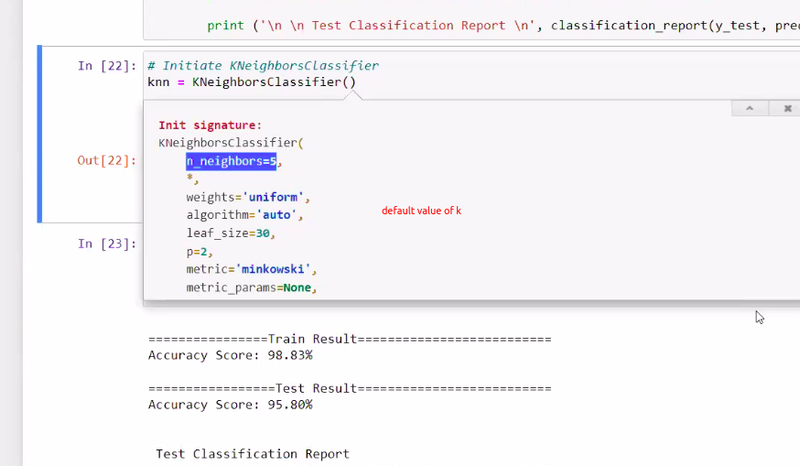Click the In [22] cell prompt

coord(106,66)
